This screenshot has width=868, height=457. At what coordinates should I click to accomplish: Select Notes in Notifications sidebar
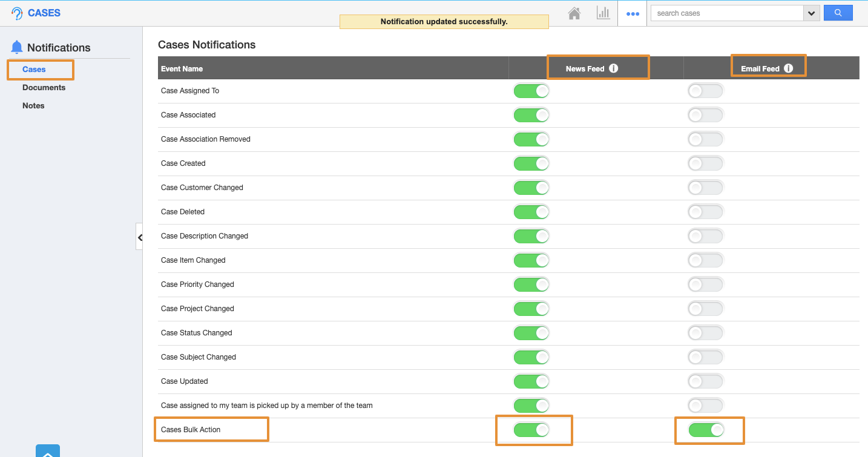click(x=33, y=105)
